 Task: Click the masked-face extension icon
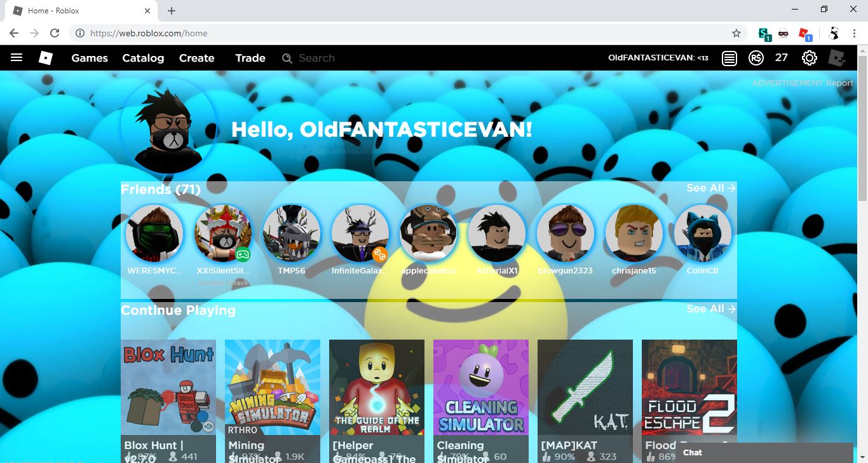(x=783, y=33)
